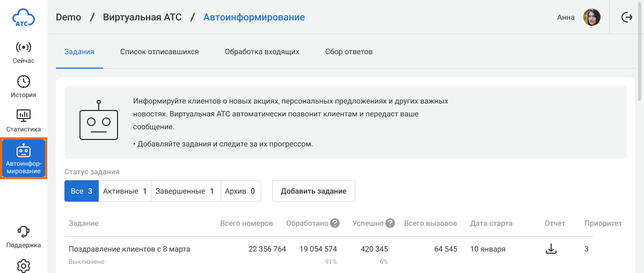This screenshot has height=273, width=644.
Task: Click the help icon beside Обработано
Action: pyautogui.click(x=335, y=223)
